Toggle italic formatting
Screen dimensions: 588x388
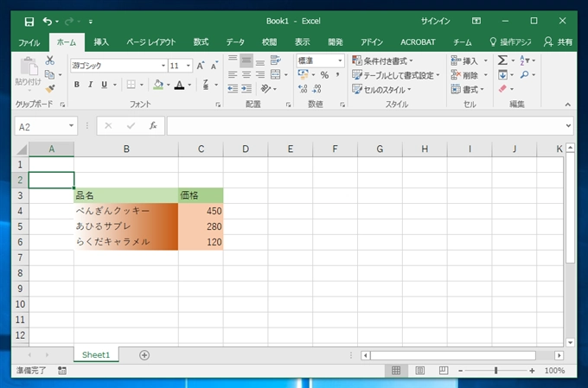91,85
